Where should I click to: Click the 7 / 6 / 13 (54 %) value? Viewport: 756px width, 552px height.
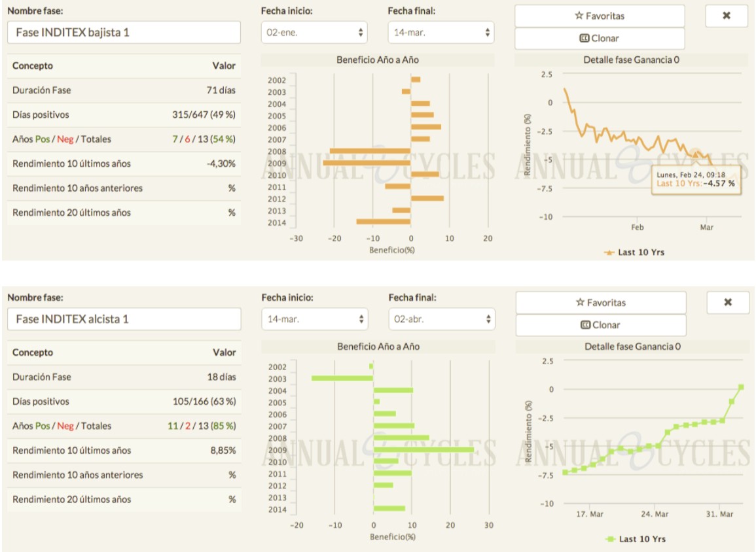pyautogui.click(x=204, y=139)
